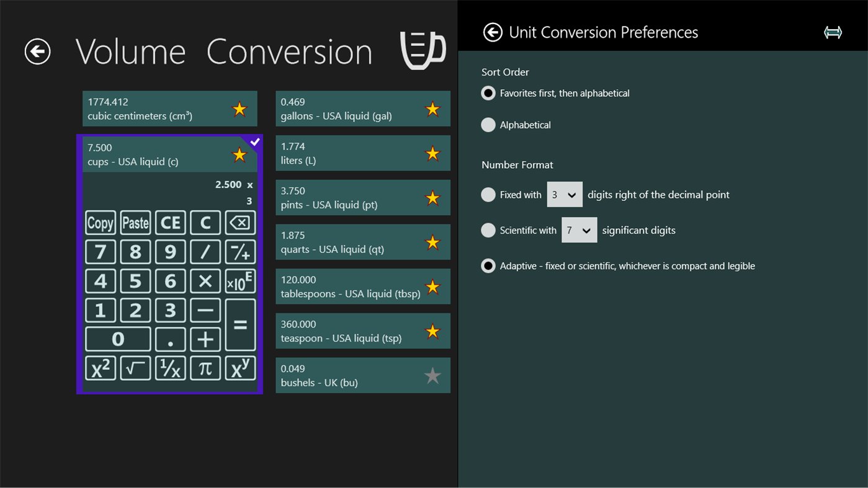Unfavorite the liters unit
Screen dimensions: 868x488
pos(432,153)
